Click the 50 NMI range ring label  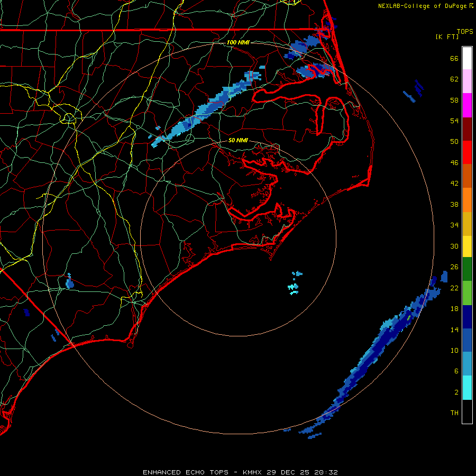pyautogui.click(x=238, y=140)
